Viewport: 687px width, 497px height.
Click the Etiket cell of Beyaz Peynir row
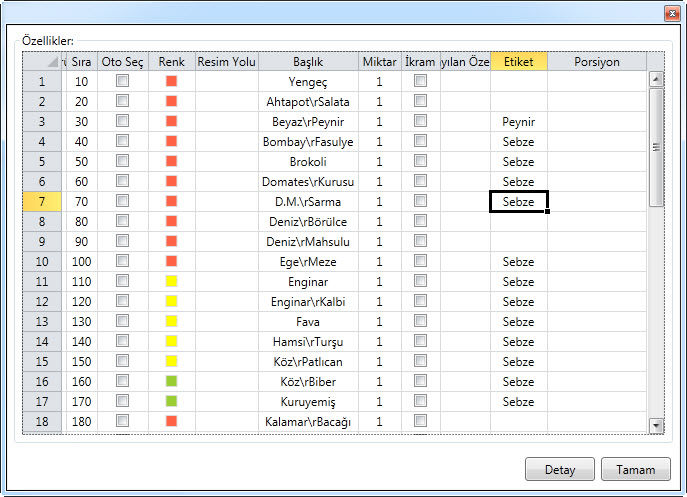click(x=518, y=121)
